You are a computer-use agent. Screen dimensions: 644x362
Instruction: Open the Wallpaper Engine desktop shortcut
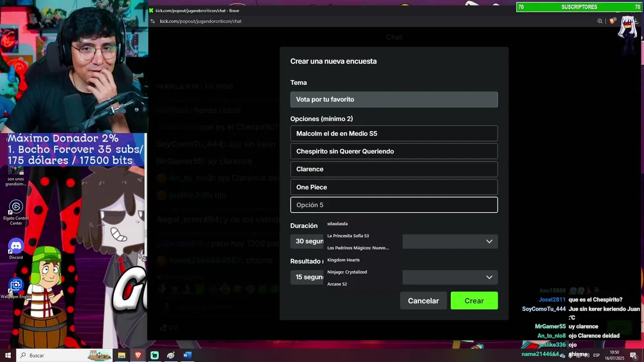(x=16, y=289)
